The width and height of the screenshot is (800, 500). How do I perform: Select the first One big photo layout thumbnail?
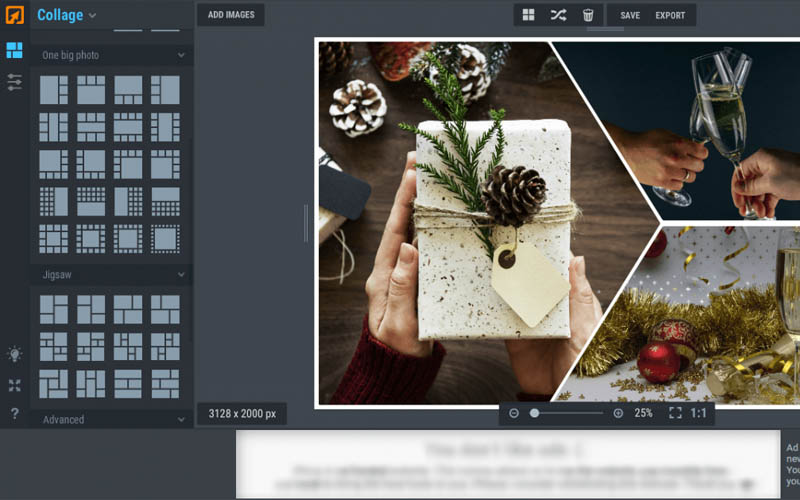point(54,90)
